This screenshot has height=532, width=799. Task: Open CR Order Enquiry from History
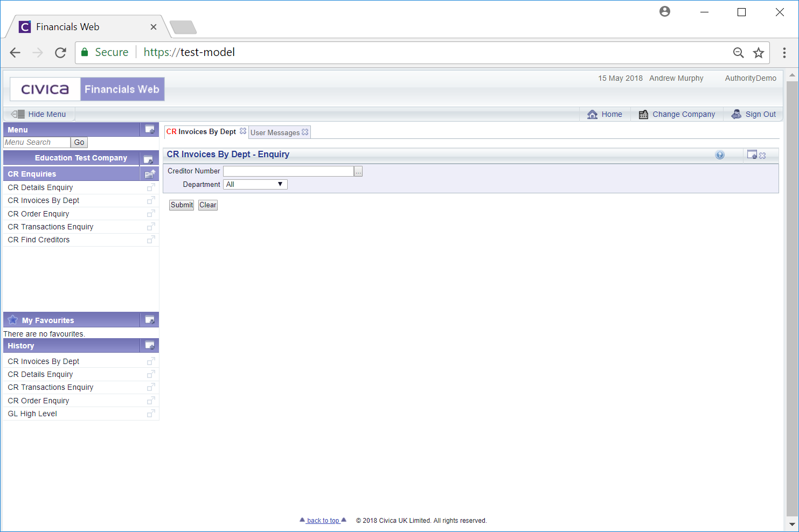point(38,401)
